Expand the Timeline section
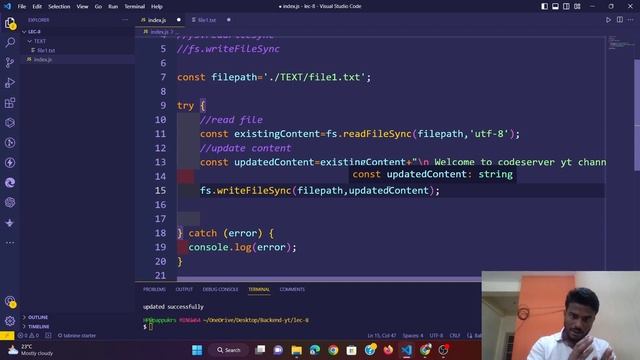The width and height of the screenshot is (640, 360). [78, 327]
